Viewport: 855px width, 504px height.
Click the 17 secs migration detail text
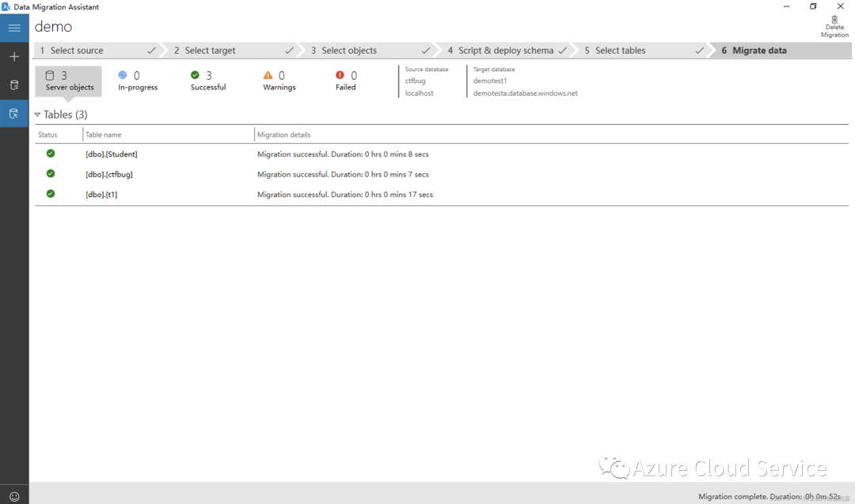pos(345,195)
